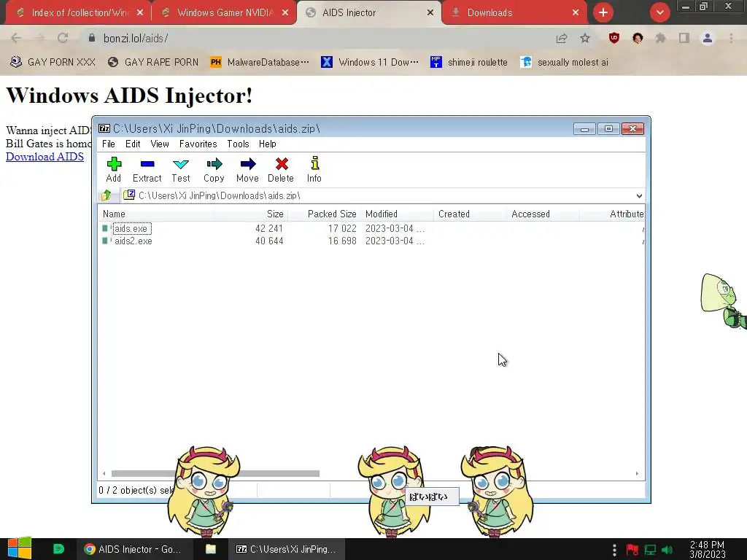Screen dimensions: 747x560
Task: Open the shimeji roulette bookmark
Action: (x=469, y=63)
